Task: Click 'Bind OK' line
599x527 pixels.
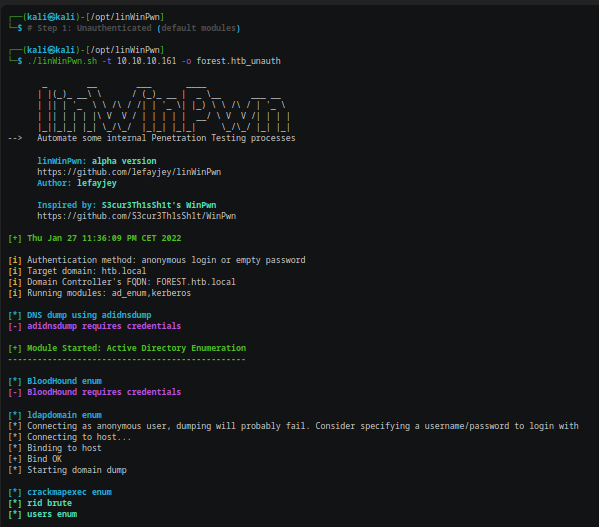Action: pyautogui.click(x=44, y=459)
